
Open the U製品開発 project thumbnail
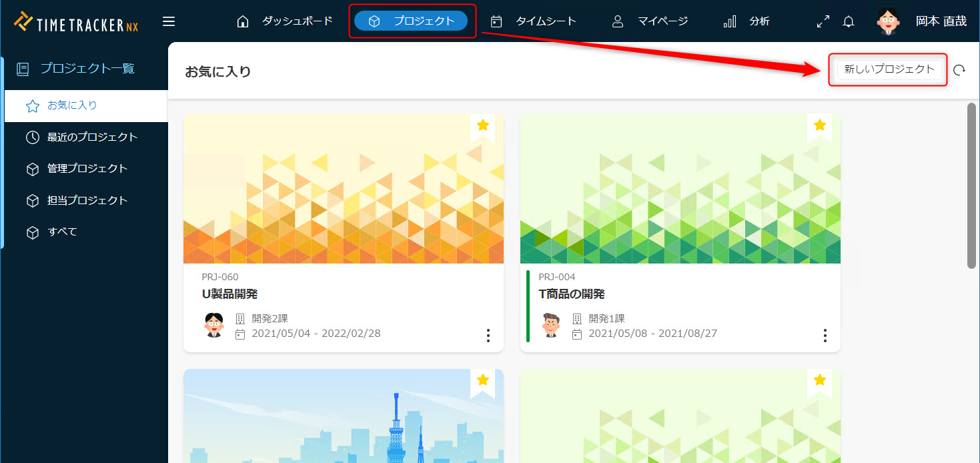343,188
